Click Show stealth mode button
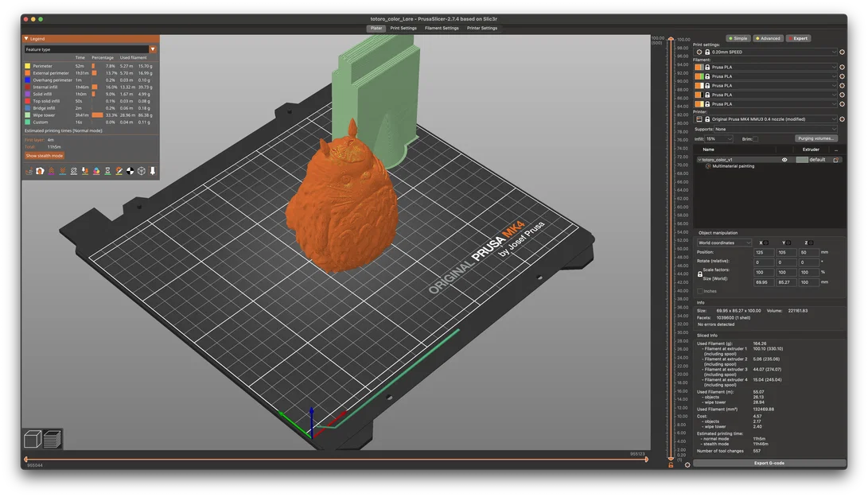This screenshot has width=868, height=497. tap(45, 156)
